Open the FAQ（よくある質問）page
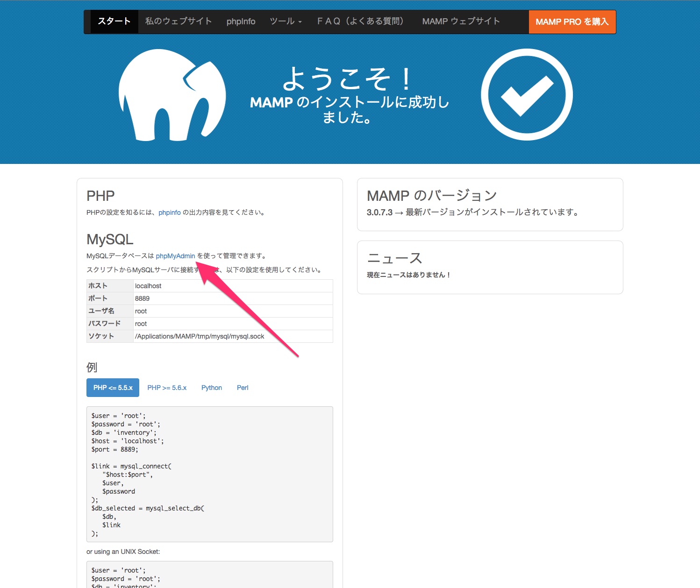This screenshot has width=700, height=588. click(360, 21)
